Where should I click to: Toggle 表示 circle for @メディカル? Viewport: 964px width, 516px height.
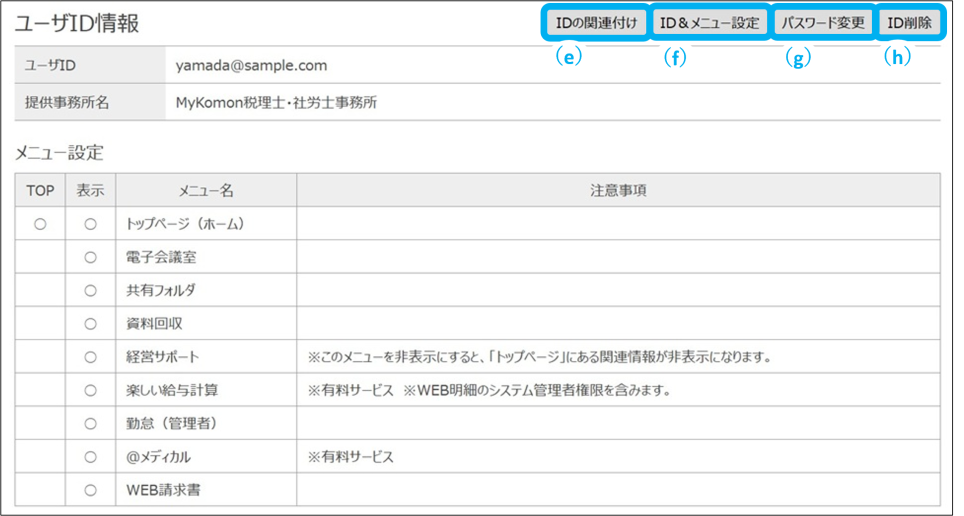coord(90,457)
